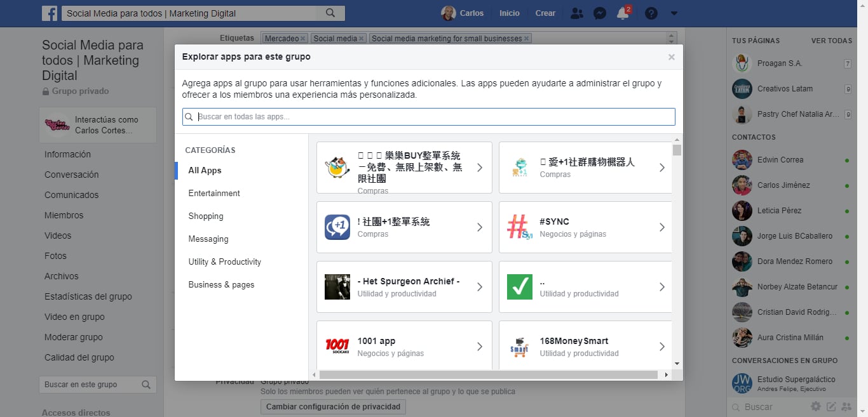Image resolution: width=868 pixels, height=417 pixels.
Task: Remove the Social media tag
Action: pos(362,39)
